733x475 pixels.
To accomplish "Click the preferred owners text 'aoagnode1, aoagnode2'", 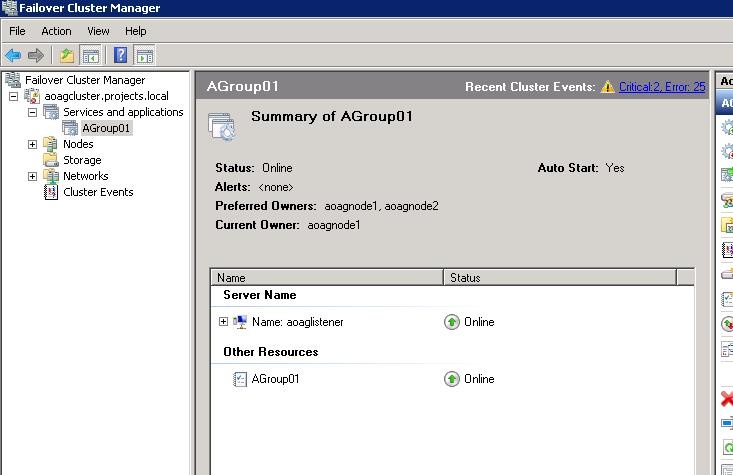I will [381, 206].
